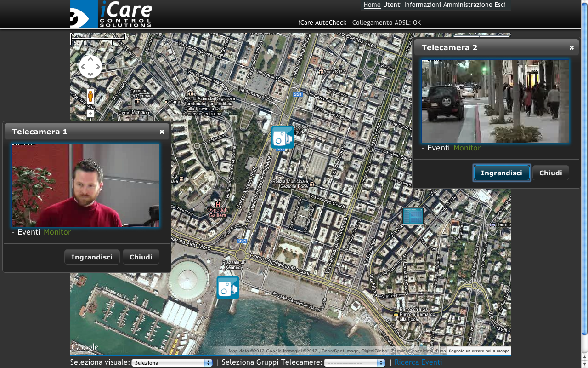This screenshot has width=588, height=368.
Task: Click the Eventi label under Telecamera 2
Action: [438, 148]
